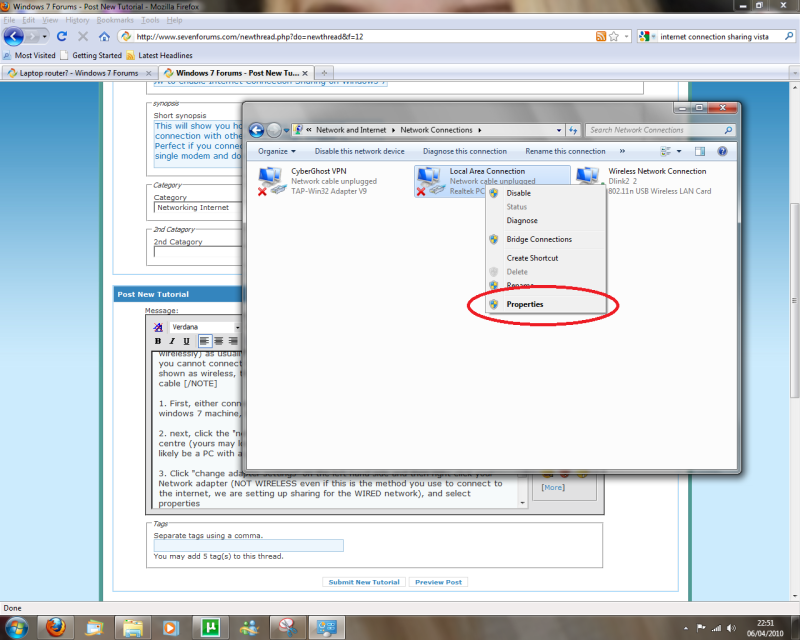Open the Windows Start menu
Image resolution: width=800 pixels, height=640 pixels.
[x=17, y=627]
